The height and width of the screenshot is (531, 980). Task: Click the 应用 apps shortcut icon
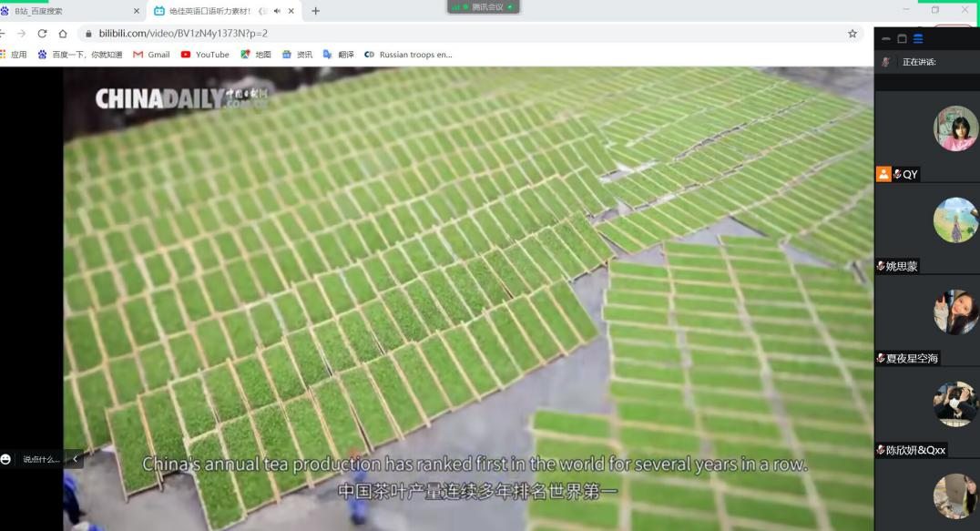tap(14, 55)
